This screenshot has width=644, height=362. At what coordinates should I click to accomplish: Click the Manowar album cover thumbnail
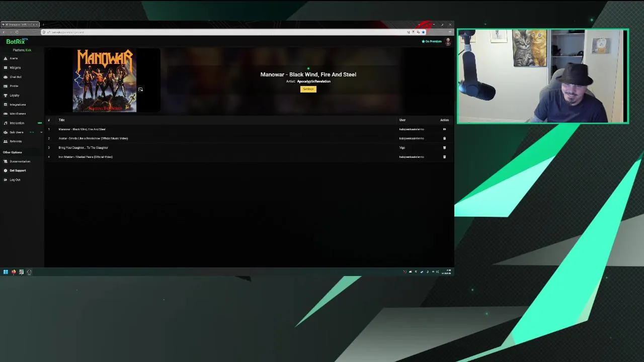coord(105,80)
